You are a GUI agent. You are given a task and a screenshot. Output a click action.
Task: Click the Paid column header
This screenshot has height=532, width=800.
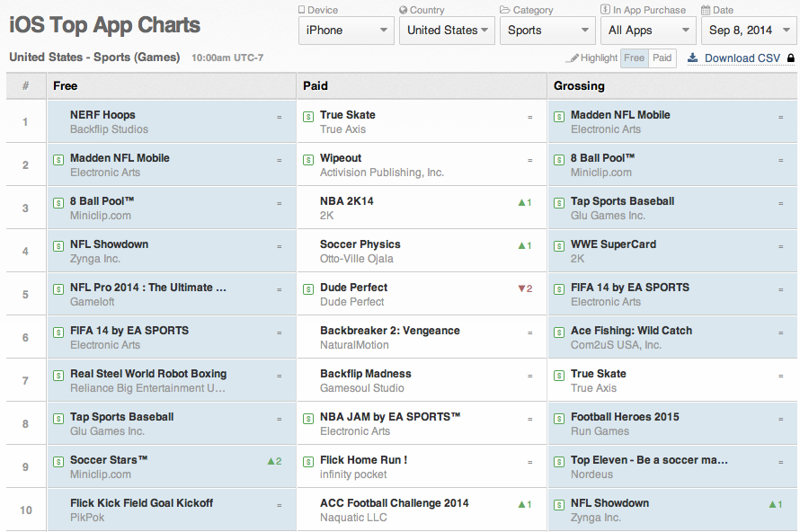[316, 86]
